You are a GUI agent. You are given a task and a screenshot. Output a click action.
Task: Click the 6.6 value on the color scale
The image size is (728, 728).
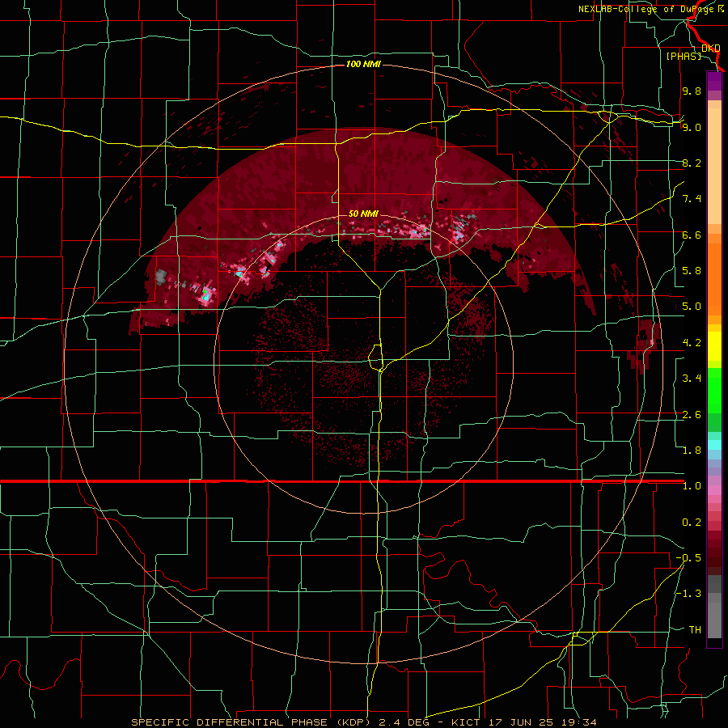coord(692,235)
